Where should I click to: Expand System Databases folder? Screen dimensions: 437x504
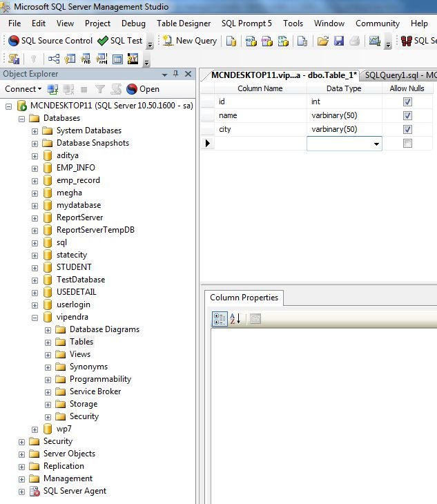tap(35, 131)
